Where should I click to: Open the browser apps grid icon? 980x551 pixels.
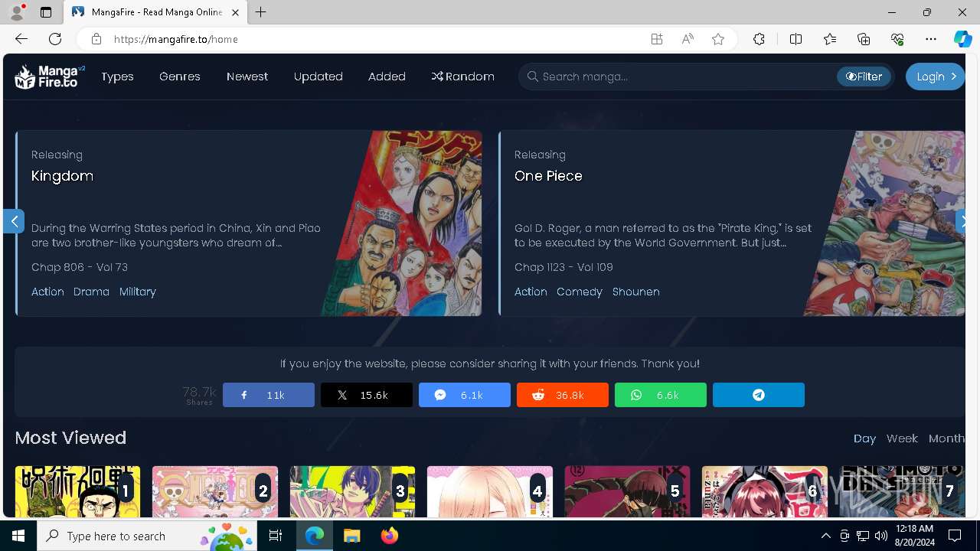pyautogui.click(x=657, y=39)
